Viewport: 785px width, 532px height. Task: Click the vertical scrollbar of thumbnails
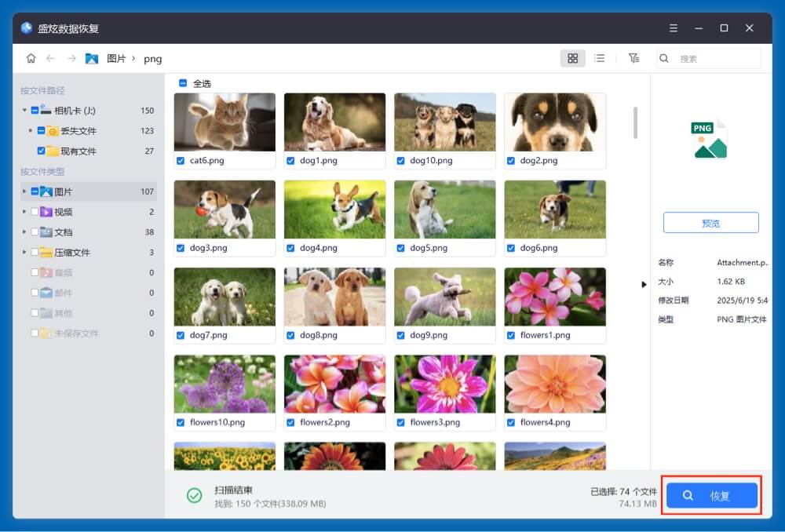635,123
